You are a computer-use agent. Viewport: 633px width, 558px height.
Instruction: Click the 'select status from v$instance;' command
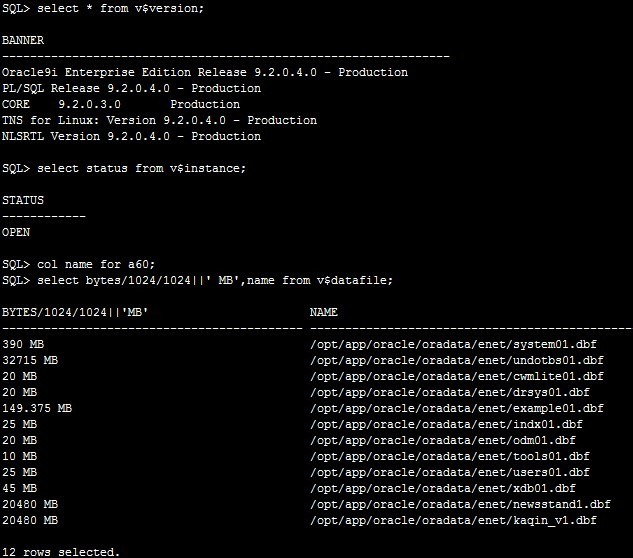tap(124, 168)
